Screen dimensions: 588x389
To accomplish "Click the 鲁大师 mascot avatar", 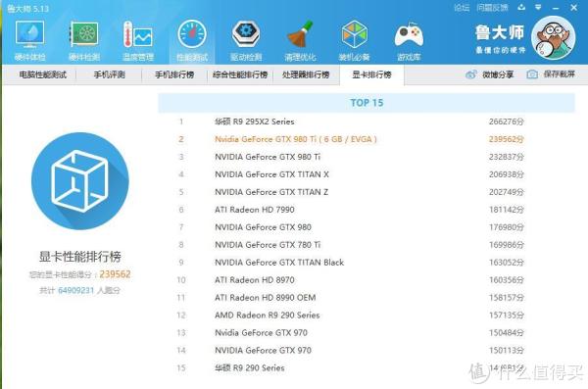I will [553, 38].
